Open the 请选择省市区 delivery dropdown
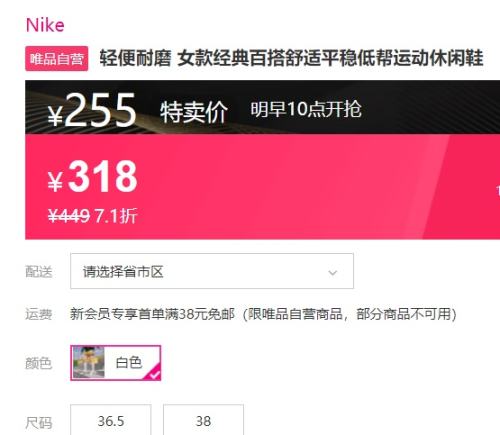The height and width of the screenshot is (435, 500). [212, 271]
